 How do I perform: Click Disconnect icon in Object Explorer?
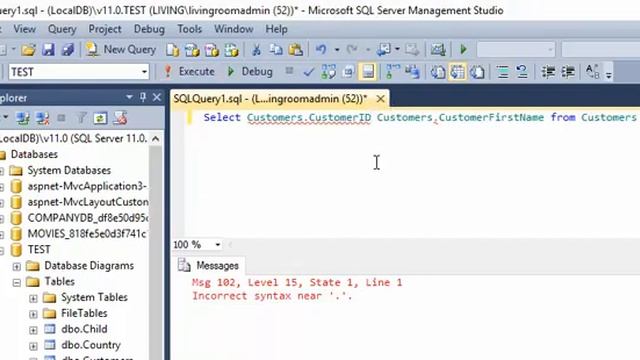click(42, 118)
